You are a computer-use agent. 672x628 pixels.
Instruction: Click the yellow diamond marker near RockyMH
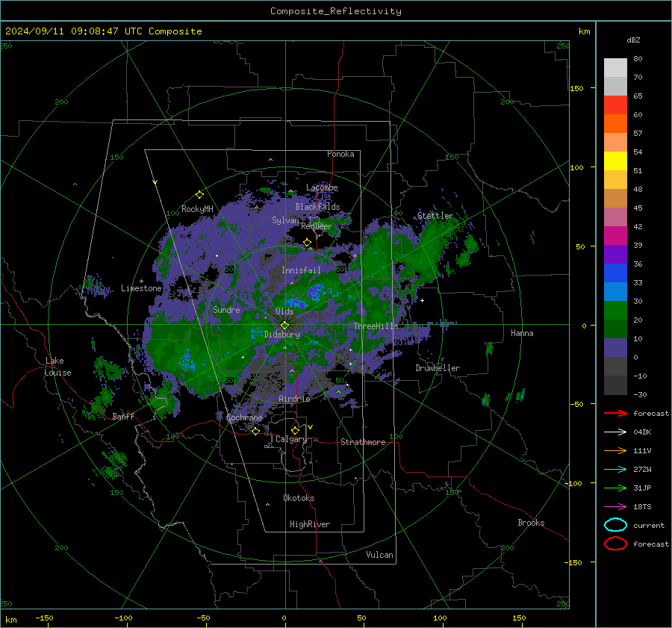tap(199, 195)
